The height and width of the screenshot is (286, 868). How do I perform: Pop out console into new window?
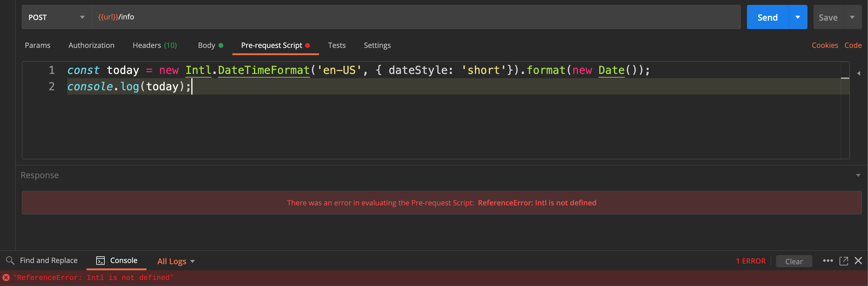(844, 261)
